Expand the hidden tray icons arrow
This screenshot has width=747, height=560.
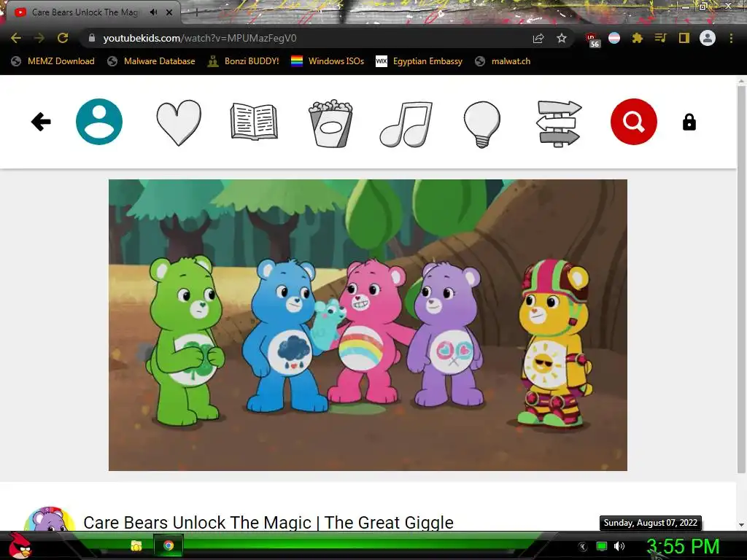[583, 547]
